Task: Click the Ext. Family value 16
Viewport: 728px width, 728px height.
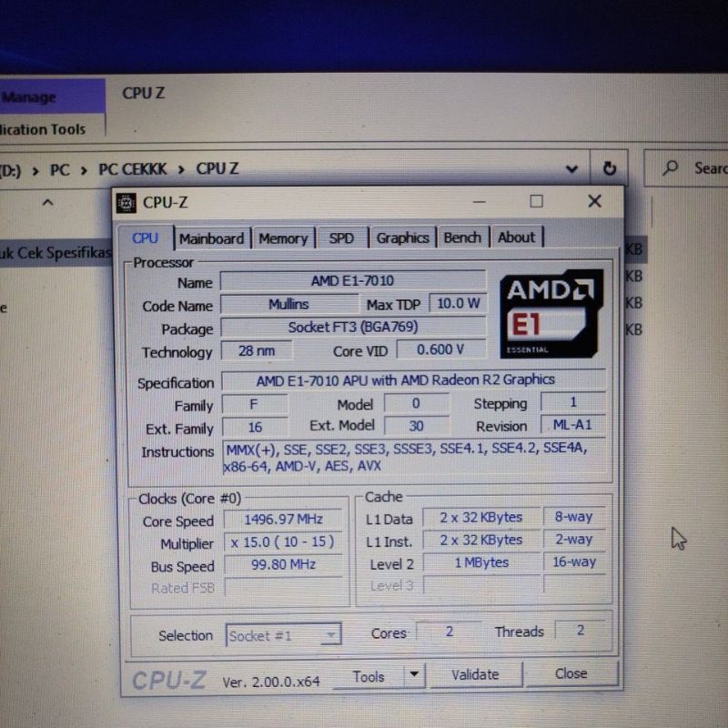Action: point(255,427)
